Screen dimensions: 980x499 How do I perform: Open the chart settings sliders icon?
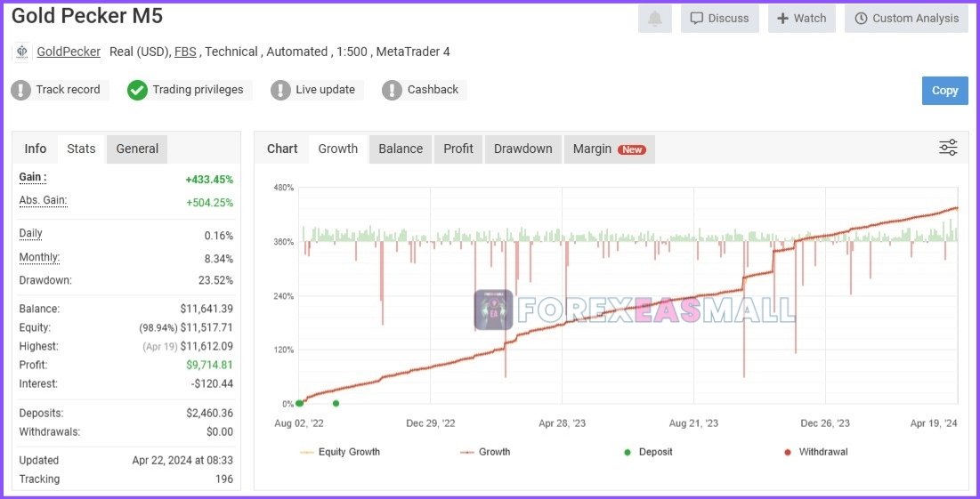pos(948,148)
